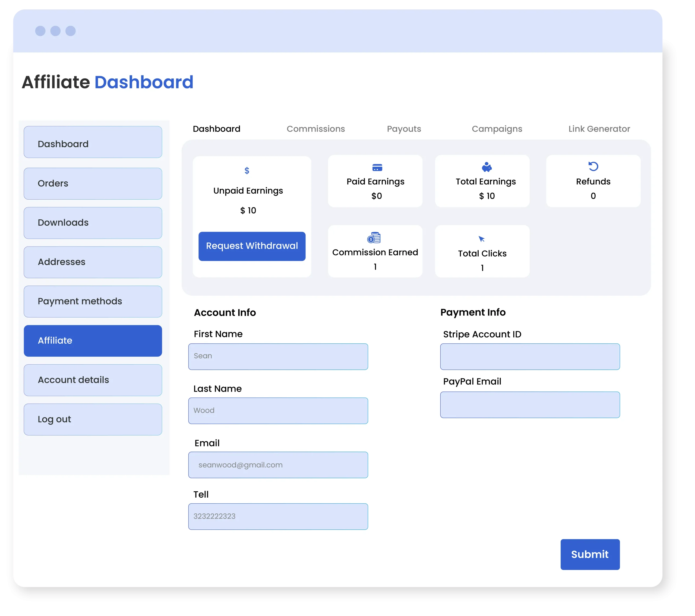Image resolution: width=695 pixels, height=616 pixels.
Task: Click the cursor arrow Total Clicks icon
Action: click(481, 239)
